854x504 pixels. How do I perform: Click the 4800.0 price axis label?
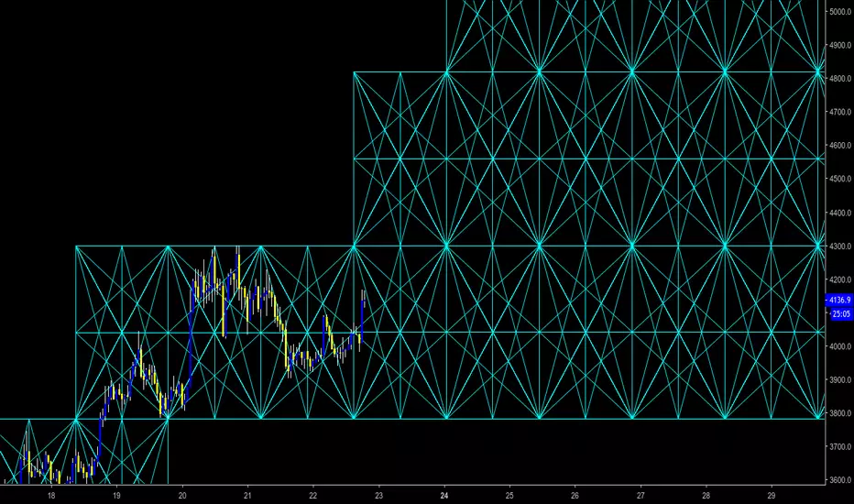pyautogui.click(x=841, y=79)
